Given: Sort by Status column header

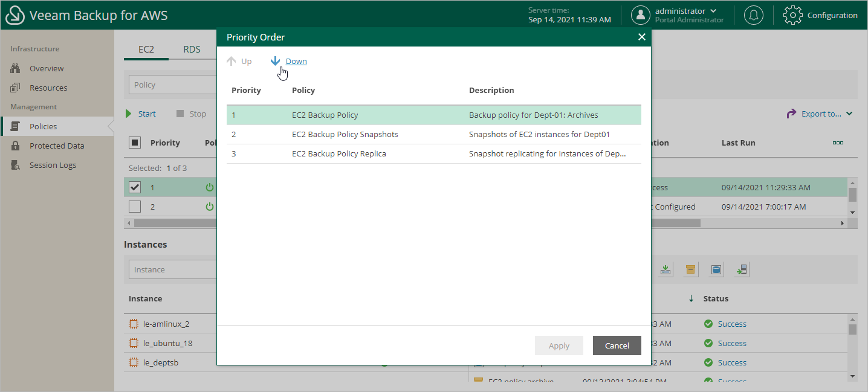Looking at the screenshot, I should click(x=716, y=298).
